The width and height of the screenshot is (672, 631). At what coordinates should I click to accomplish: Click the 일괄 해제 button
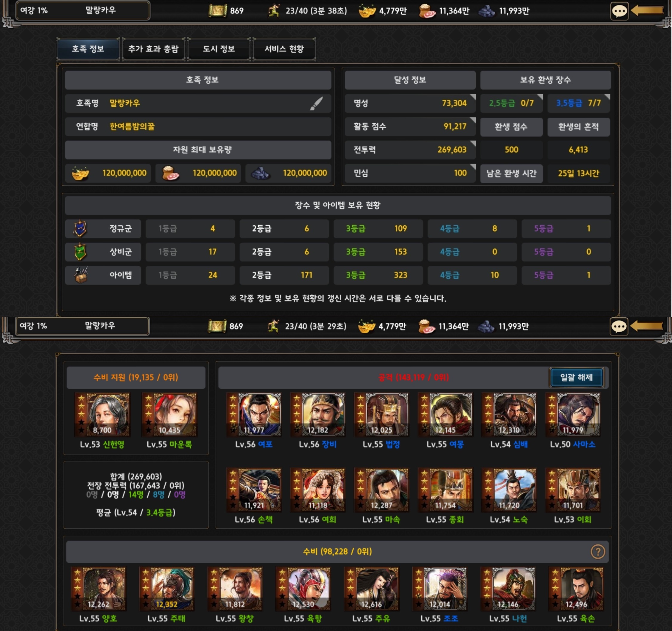click(576, 377)
